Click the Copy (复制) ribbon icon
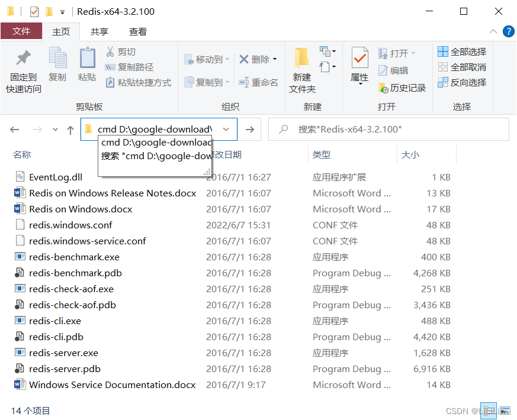The height and width of the screenshot is (420, 517). click(57, 58)
